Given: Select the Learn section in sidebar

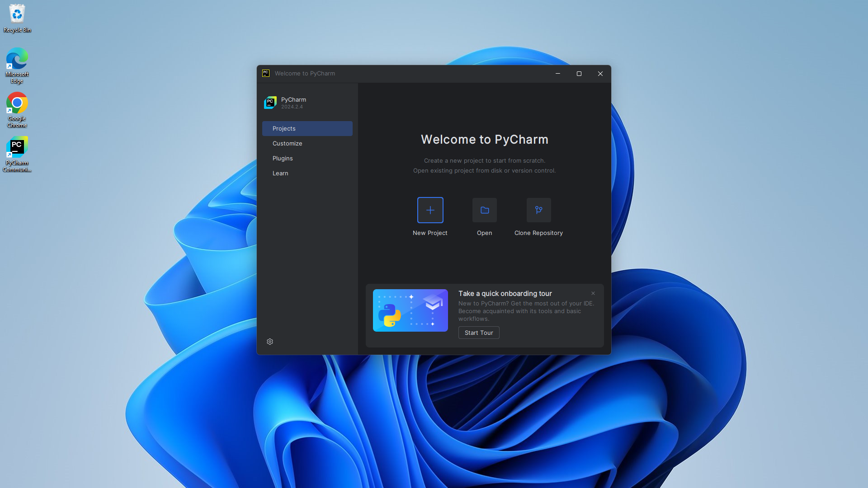Looking at the screenshot, I should (280, 173).
